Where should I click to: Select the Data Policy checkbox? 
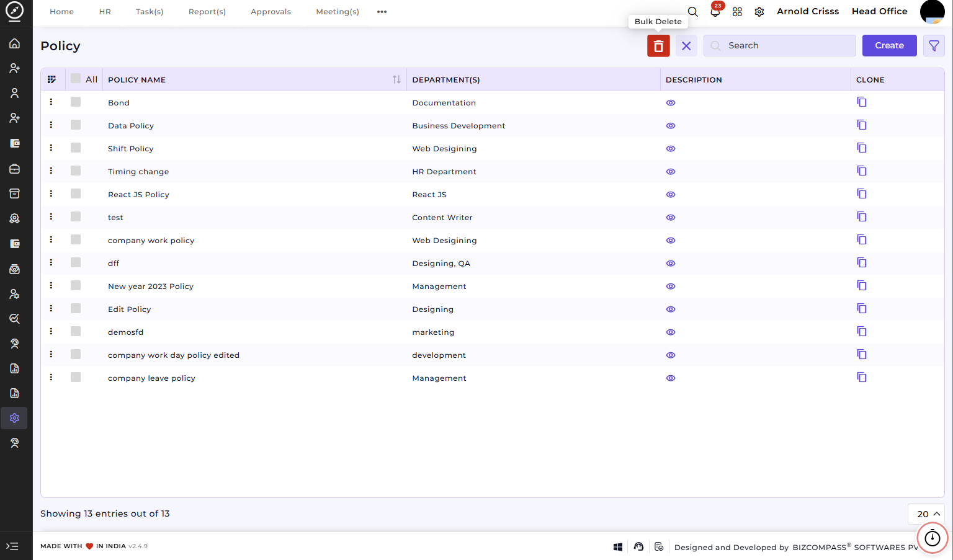pyautogui.click(x=76, y=125)
